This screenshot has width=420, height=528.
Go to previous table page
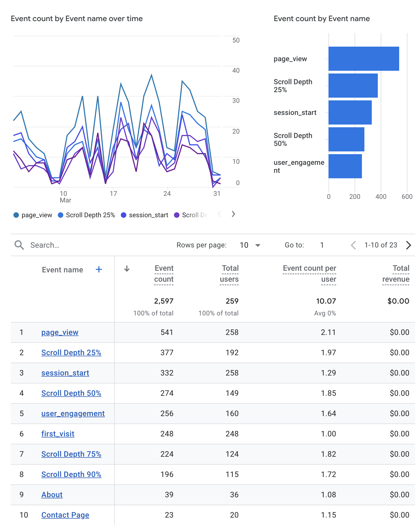click(353, 245)
